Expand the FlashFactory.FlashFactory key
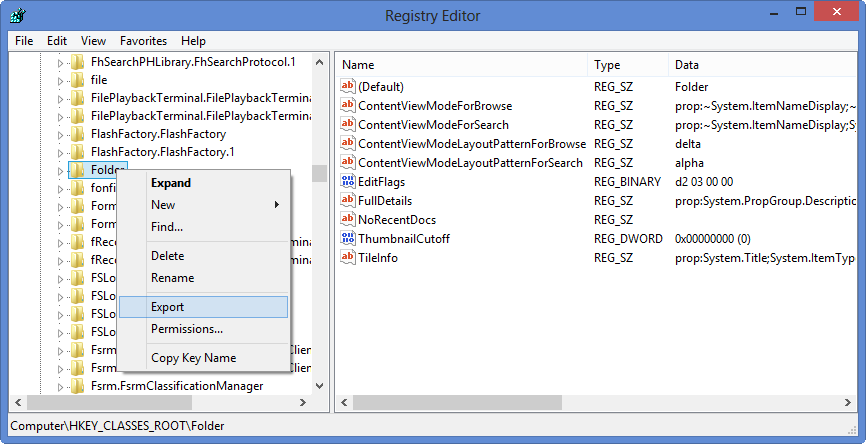 [x=61, y=135]
